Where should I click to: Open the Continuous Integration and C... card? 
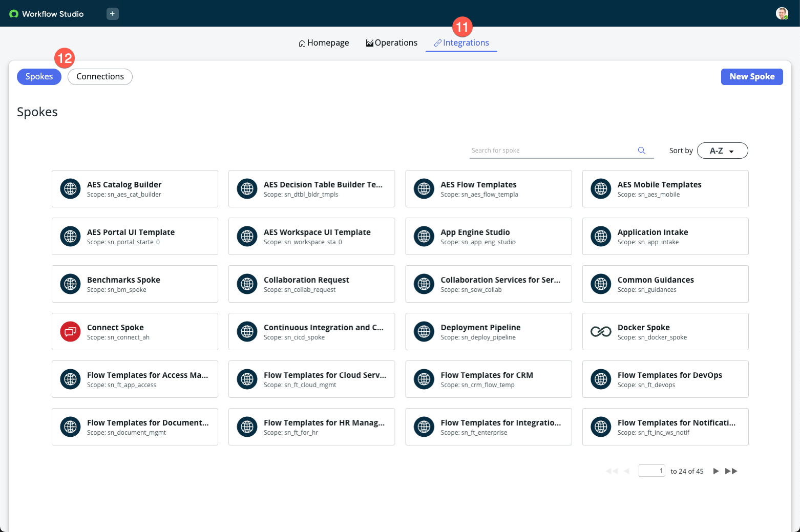click(x=311, y=332)
